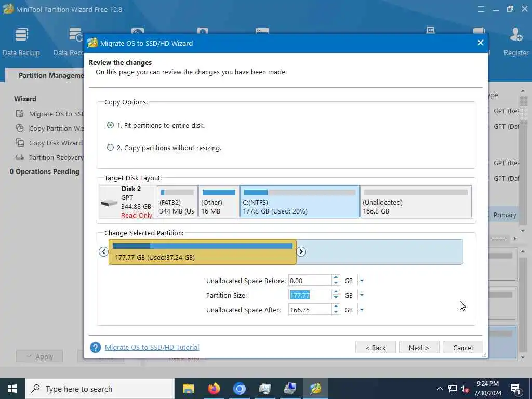Cancel the migration wizard

(x=462, y=348)
